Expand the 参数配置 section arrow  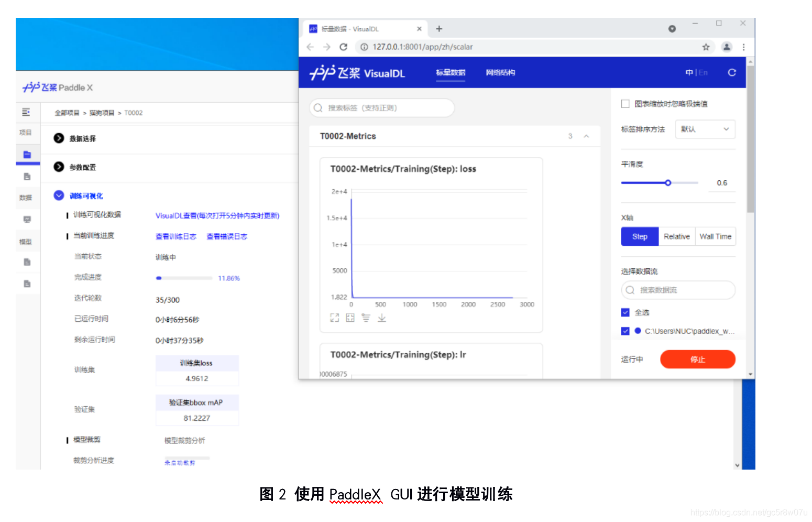(x=59, y=167)
